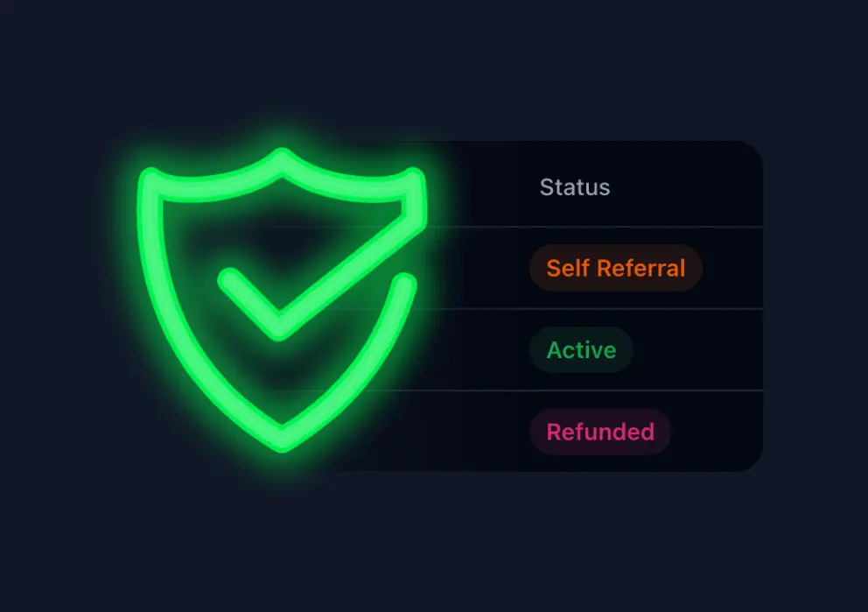868x612 pixels.
Task: Select the table row containing Active
Action: (x=554, y=350)
